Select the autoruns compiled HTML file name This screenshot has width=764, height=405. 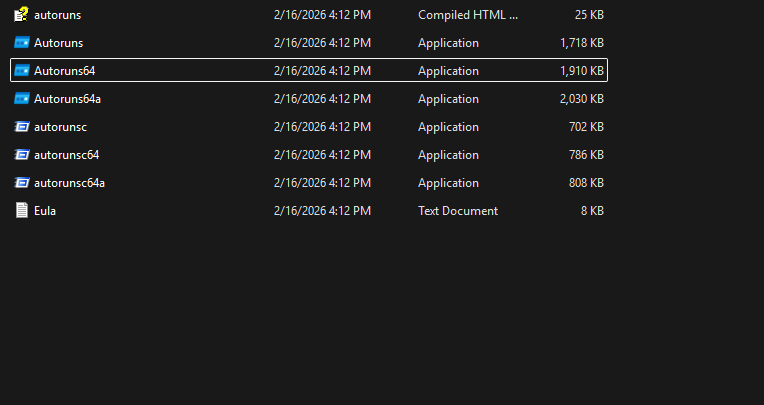(x=57, y=15)
